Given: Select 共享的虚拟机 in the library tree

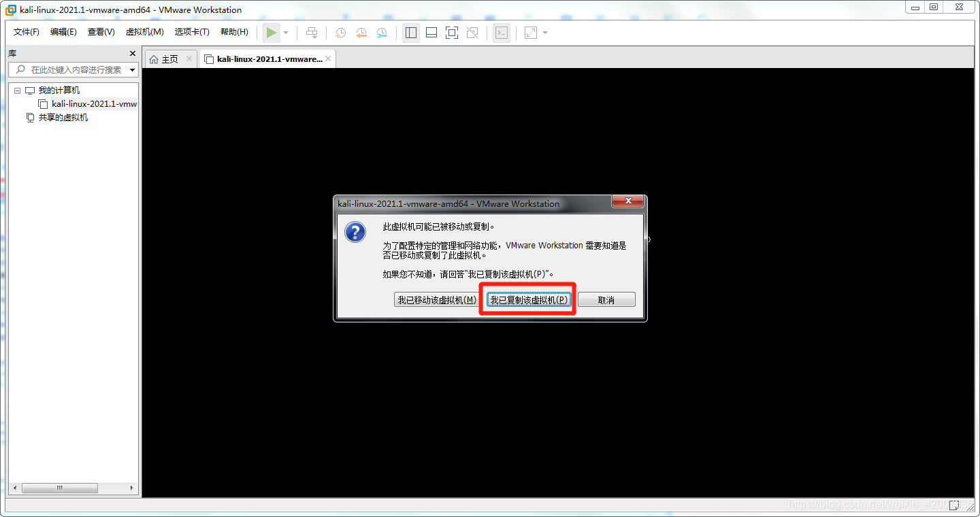Looking at the screenshot, I should 63,118.
